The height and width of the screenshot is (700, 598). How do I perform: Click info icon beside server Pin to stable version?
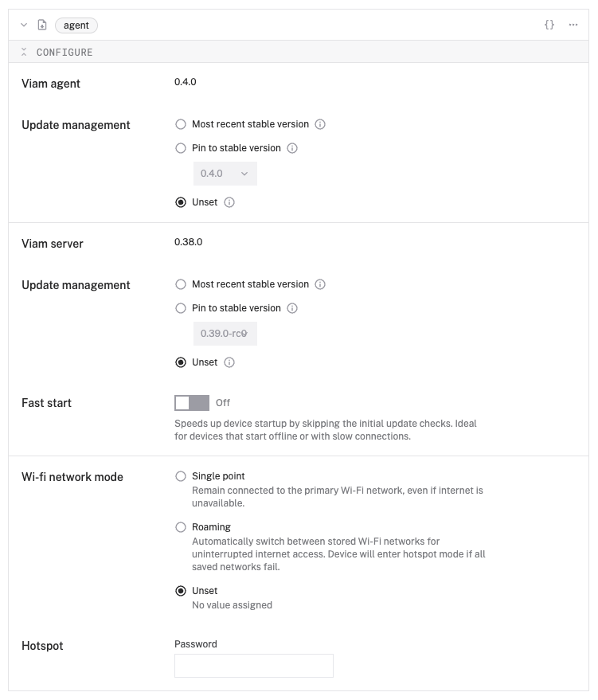click(x=292, y=308)
